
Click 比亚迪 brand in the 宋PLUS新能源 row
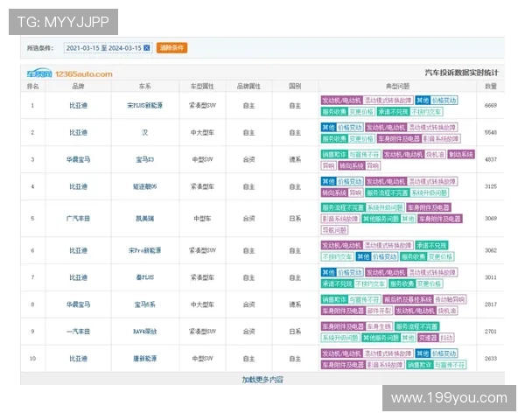[x=78, y=106]
